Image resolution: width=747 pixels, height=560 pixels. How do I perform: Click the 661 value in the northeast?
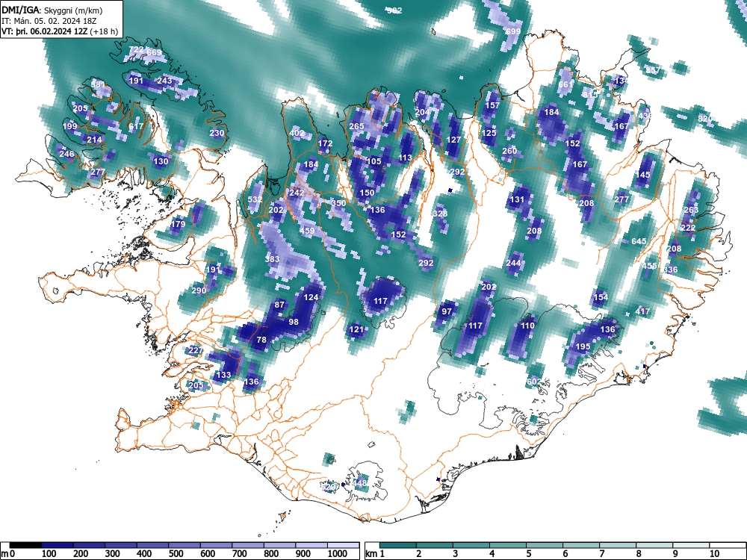pyautogui.click(x=565, y=84)
